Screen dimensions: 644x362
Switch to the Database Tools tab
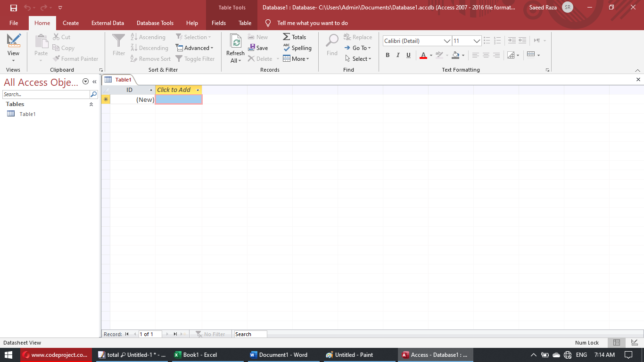(155, 23)
